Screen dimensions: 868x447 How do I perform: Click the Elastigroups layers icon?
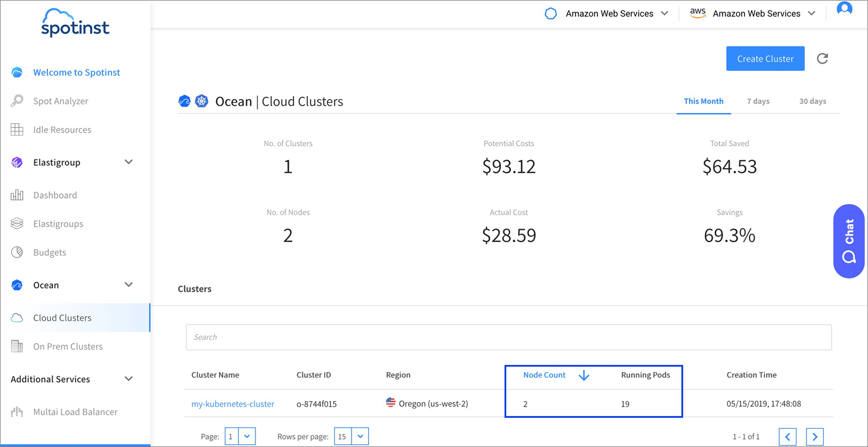(x=17, y=223)
